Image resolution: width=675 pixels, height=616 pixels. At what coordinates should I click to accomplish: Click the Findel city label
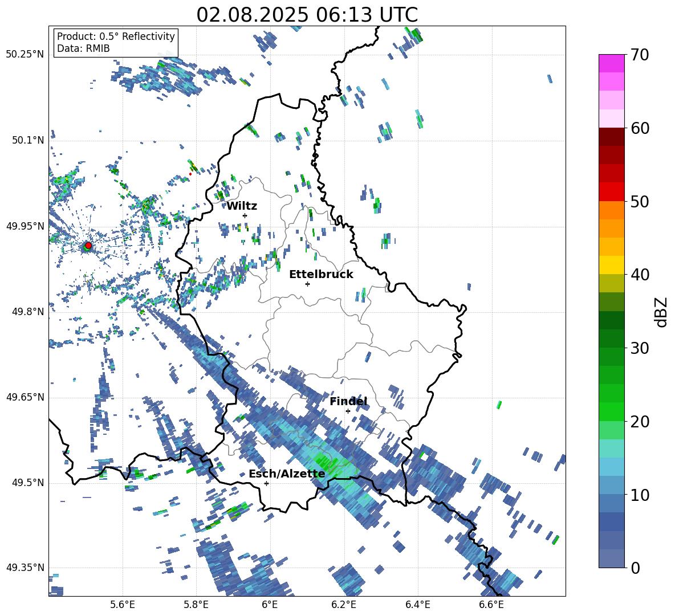pyautogui.click(x=349, y=401)
